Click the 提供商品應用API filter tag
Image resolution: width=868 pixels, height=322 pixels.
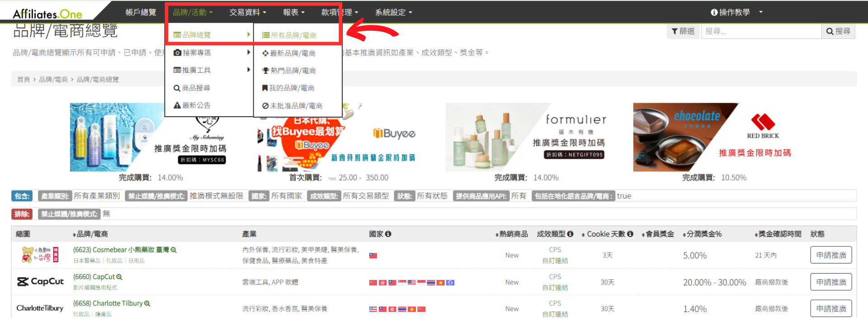click(x=481, y=196)
